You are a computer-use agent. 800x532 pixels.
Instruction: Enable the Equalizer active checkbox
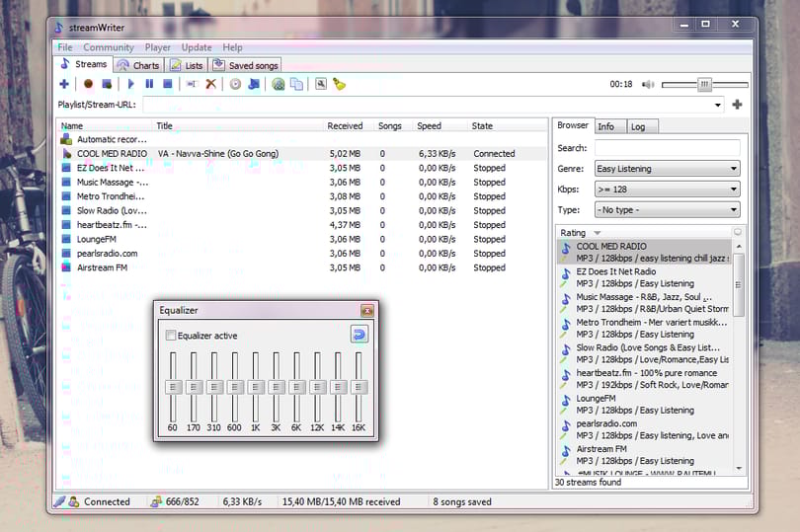pyautogui.click(x=171, y=336)
